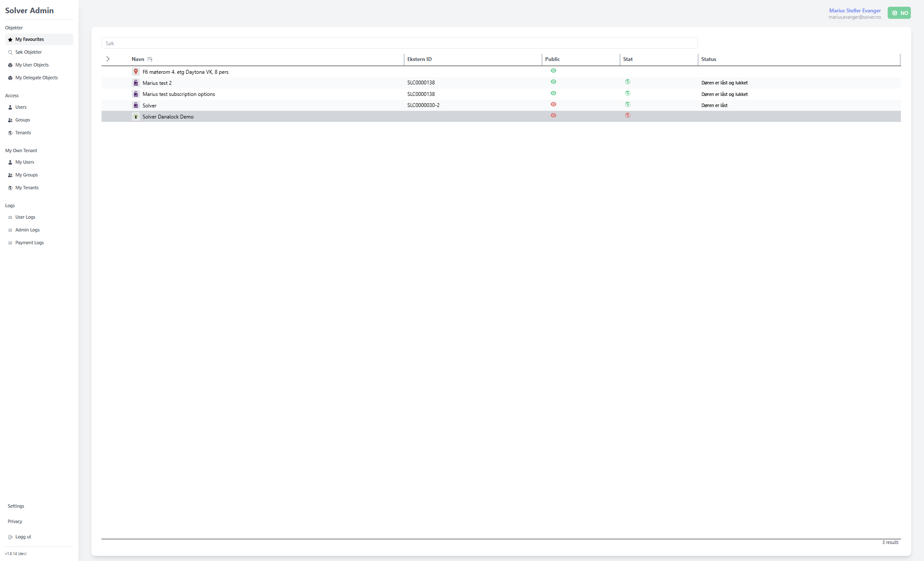Sort by the Status column header

pos(709,59)
